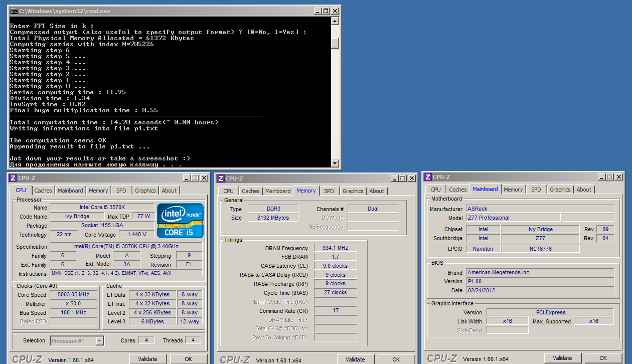Open the Caches tab in the left CPU-Z window
Viewport: 632px width, 364px height.
click(x=43, y=191)
